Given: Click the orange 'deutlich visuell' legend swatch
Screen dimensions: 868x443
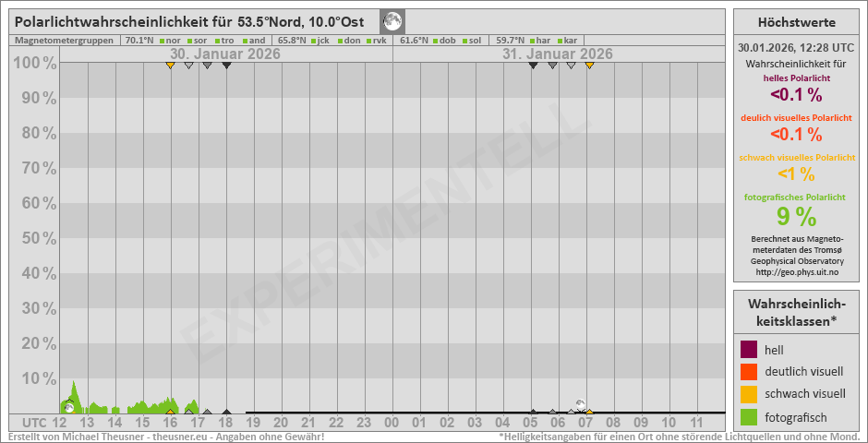Looking at the screenshot, I should pyautogui.click(x=749, y=372).
